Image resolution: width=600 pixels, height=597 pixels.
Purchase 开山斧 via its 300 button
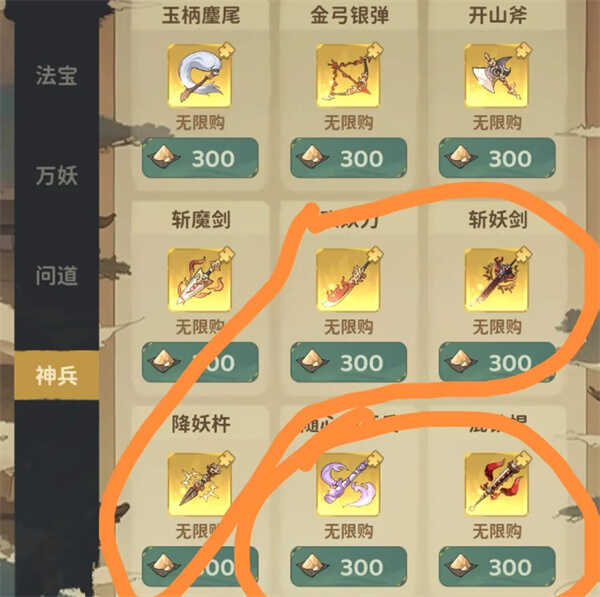click(x=497, y=158)
